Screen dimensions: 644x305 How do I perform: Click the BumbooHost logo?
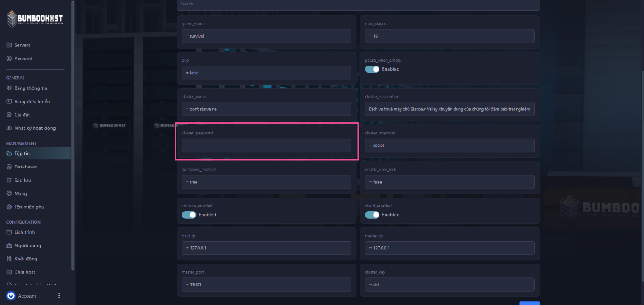(x=35, y=19)
